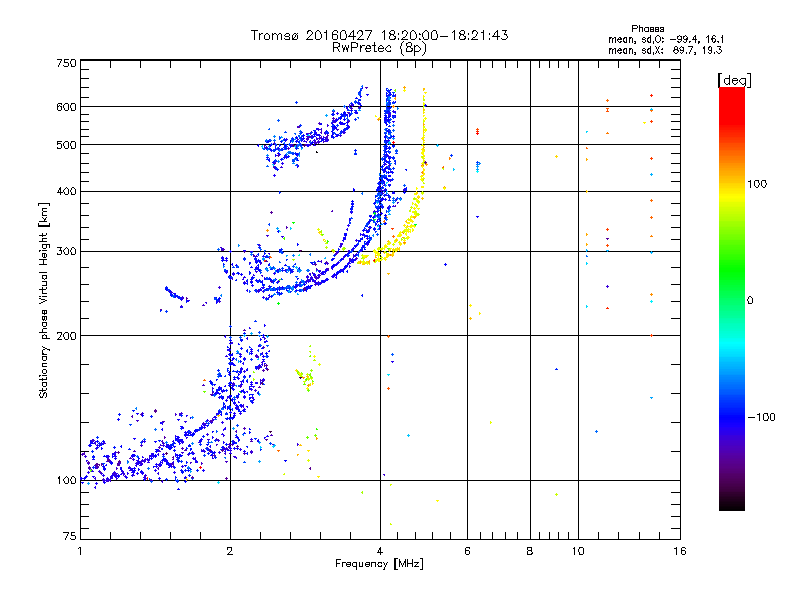800x600 pixels.
Task: Click the x-axis tick label '4'
Action: click(380, 551)
